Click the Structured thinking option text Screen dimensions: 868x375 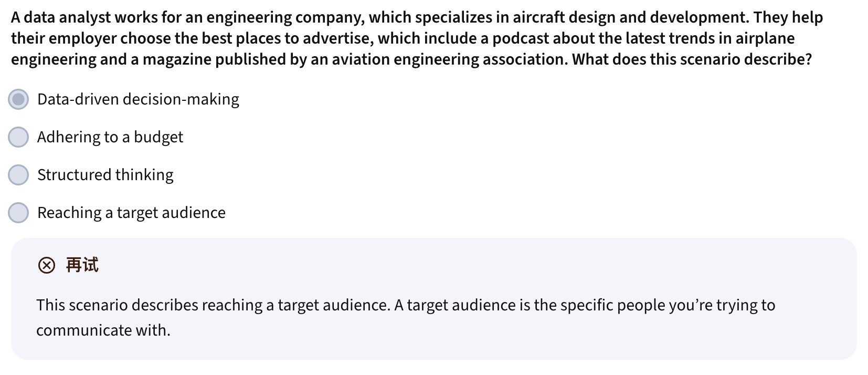pyautogui.click(x=105, y=175)
